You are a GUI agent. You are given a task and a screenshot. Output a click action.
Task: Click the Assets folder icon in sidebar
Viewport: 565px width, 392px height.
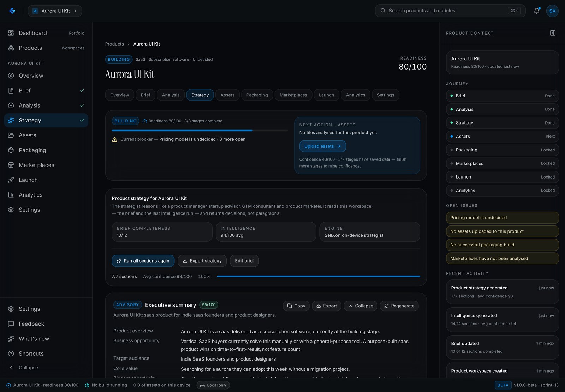pyautogui.click(x=11, y=135)
